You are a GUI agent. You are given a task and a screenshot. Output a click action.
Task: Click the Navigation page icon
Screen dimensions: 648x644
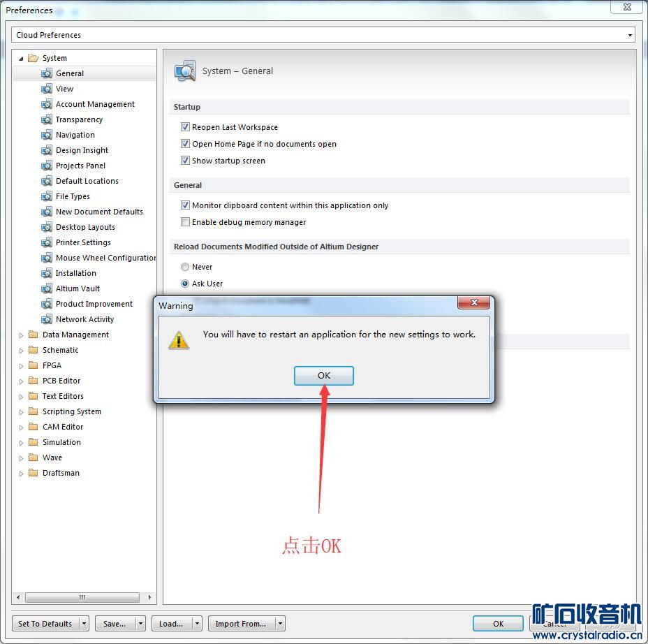pos(47,135)
